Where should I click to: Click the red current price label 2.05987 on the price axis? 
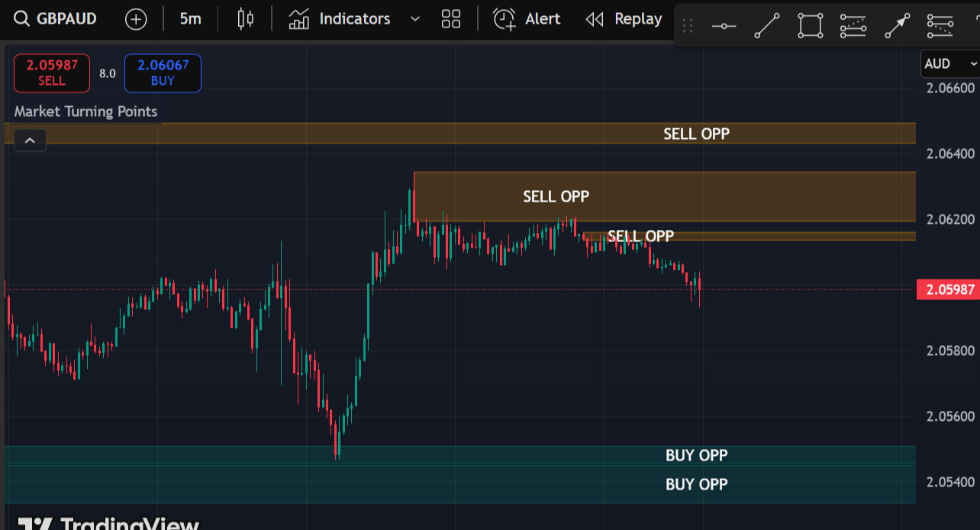click(949, 289)
